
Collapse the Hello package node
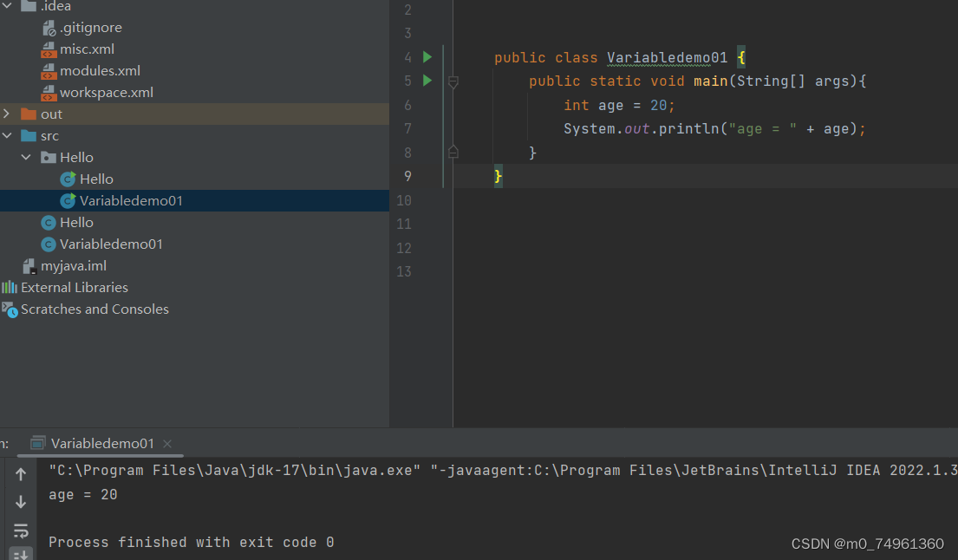26,157
